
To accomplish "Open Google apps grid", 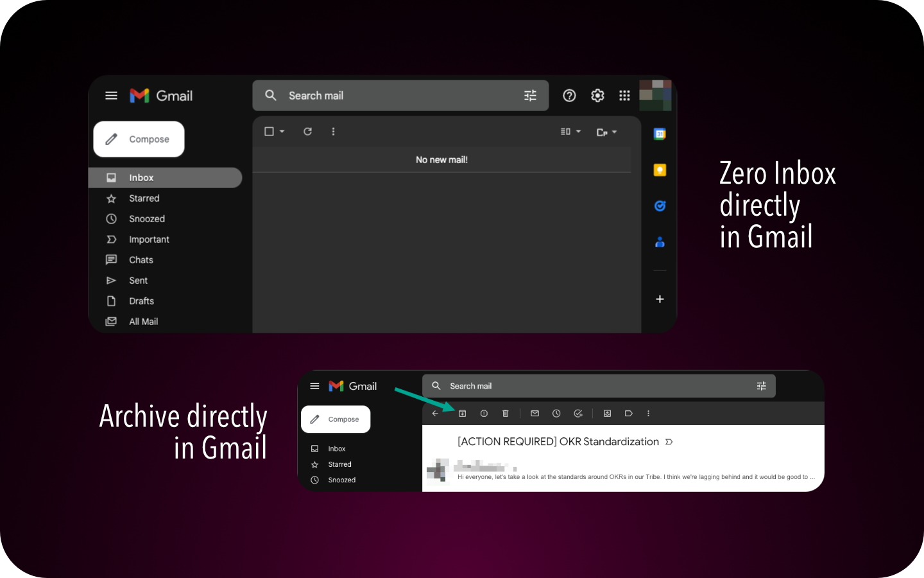I will (x=624, y=96).
